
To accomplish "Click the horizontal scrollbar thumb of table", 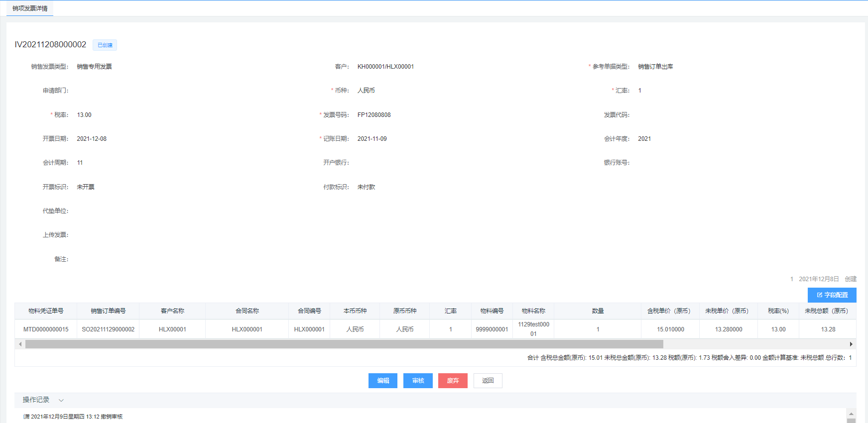I will [344, 344].
